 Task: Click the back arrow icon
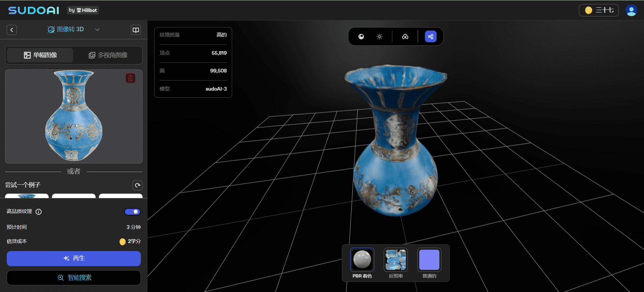click(12, 30)
